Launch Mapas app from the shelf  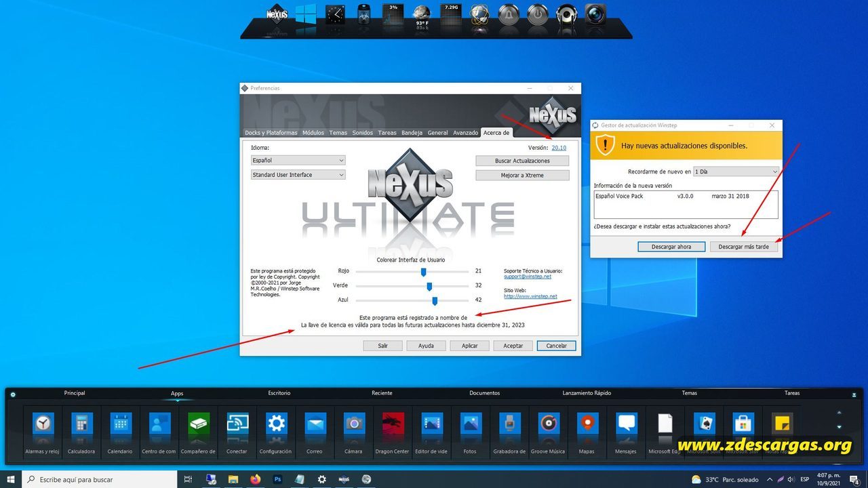pyautogui.click(x=587, y=431)
